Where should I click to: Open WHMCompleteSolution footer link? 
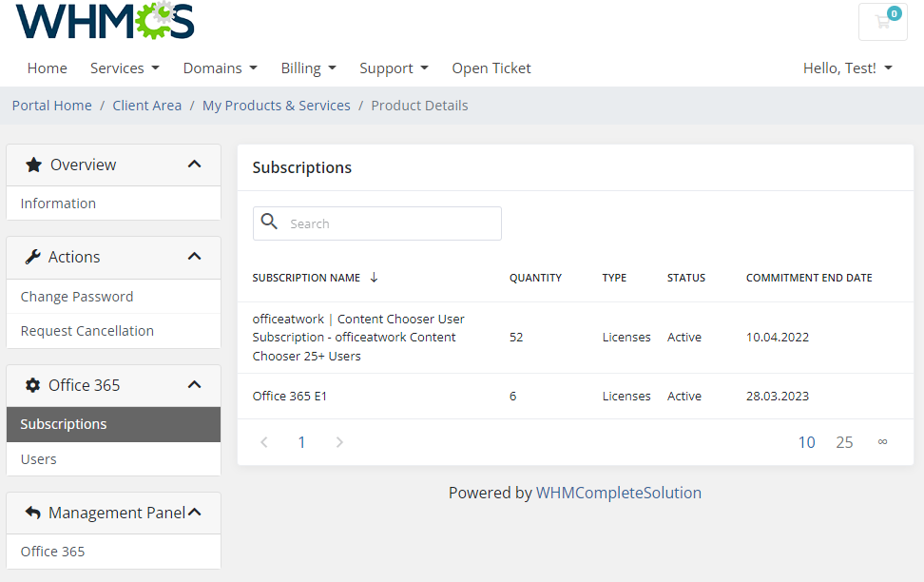coord(619,493)
